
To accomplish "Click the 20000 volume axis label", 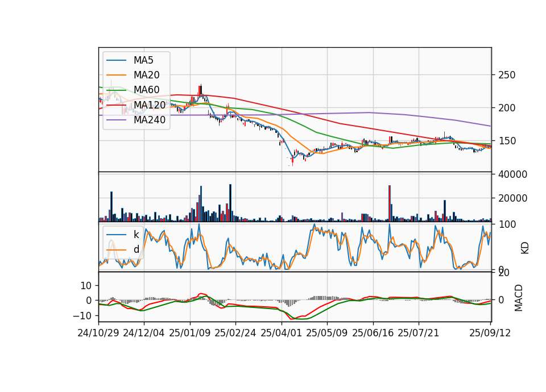I will (512, 198).
